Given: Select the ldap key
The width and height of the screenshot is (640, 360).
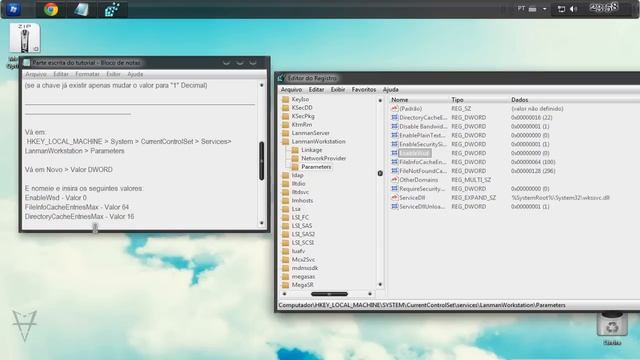Looking at the screenshot, I should click(x=297, y=175).
